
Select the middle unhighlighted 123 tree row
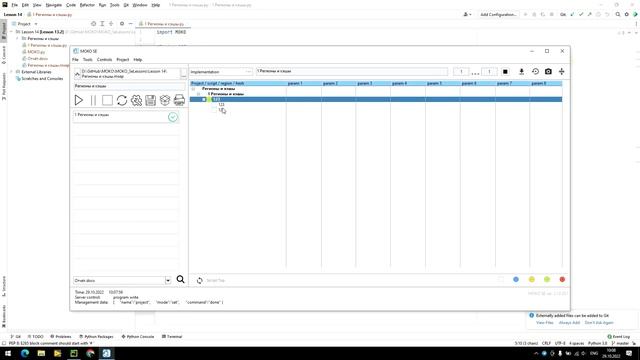tap(221, 105)
